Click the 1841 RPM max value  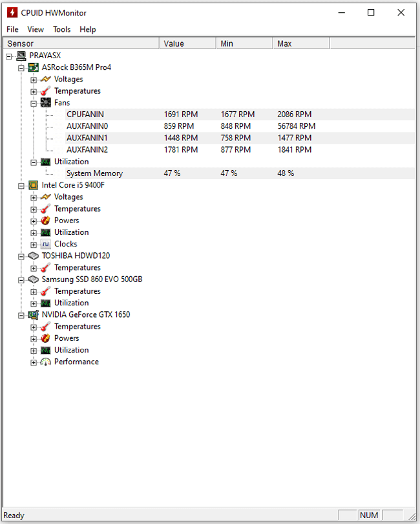[x=295, y=149]
